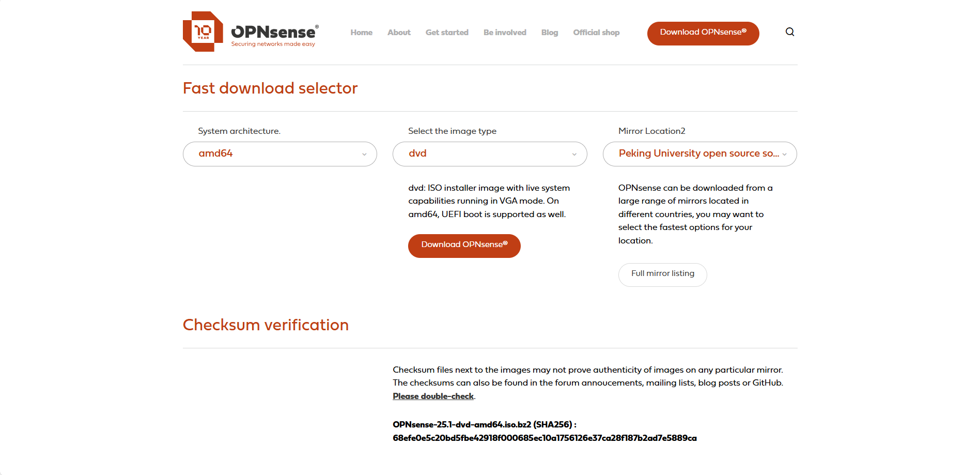Select the Get started menu item

click(x=447, y=33)
